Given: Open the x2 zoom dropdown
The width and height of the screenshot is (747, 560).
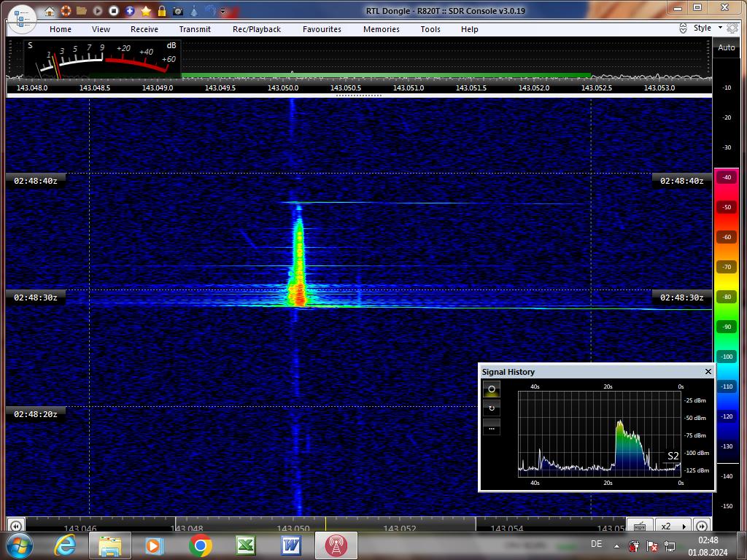Looking at the screenshot, I should pos(673,526).
